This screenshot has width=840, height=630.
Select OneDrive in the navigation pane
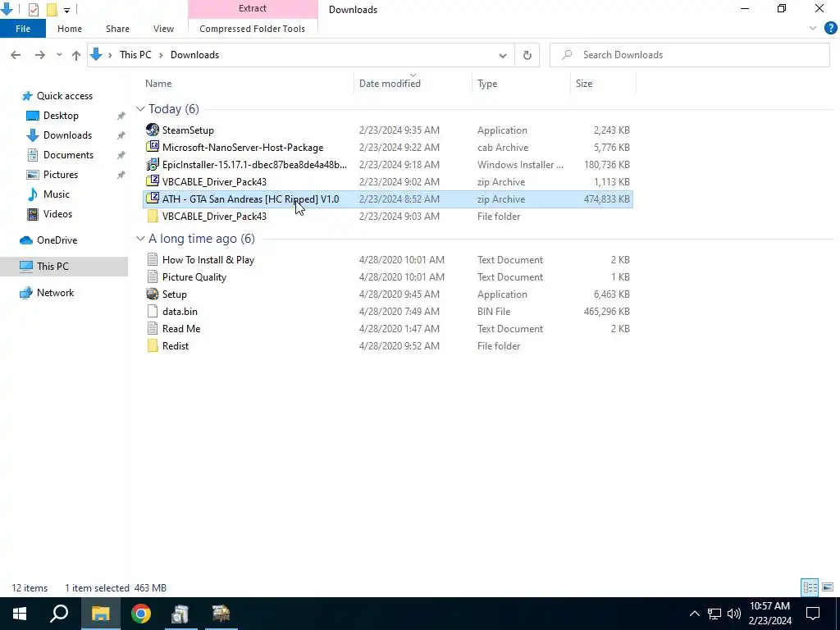click(57, 240)
